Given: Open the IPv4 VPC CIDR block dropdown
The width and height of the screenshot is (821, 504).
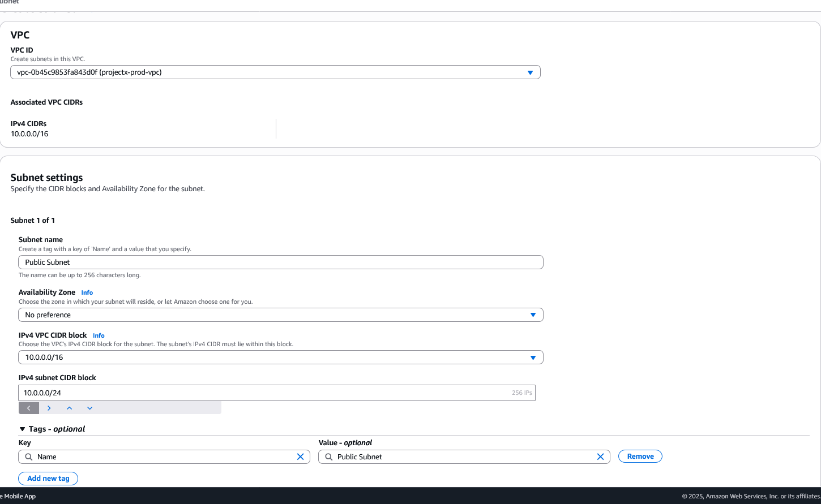Looking at the screenshot, I should [x=280, y=357].
